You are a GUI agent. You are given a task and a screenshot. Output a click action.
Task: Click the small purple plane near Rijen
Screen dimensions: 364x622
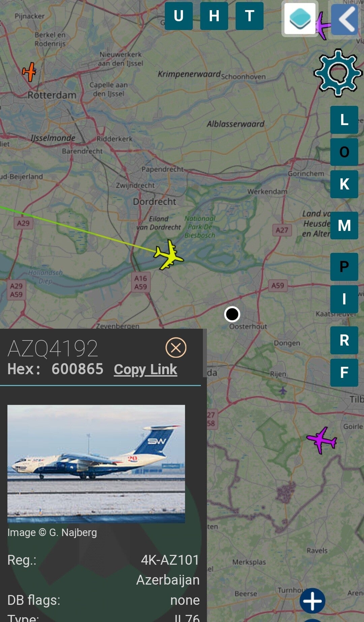click(x=283, y=391)
